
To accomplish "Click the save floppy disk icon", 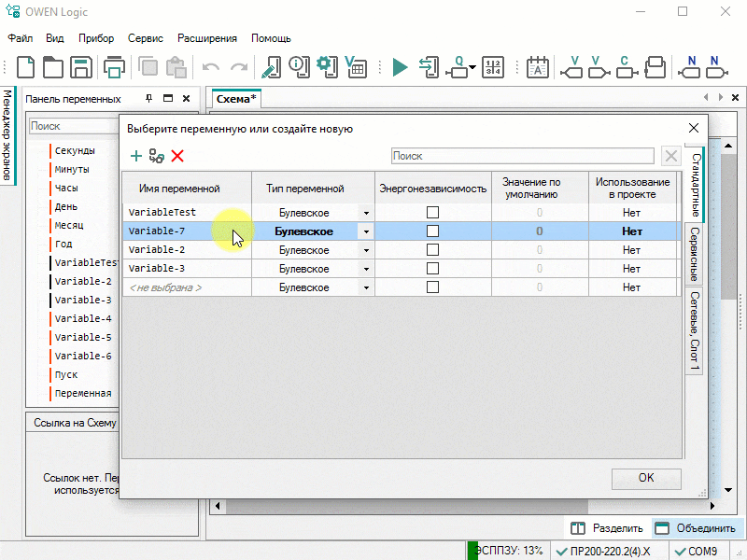I will 80,67.
